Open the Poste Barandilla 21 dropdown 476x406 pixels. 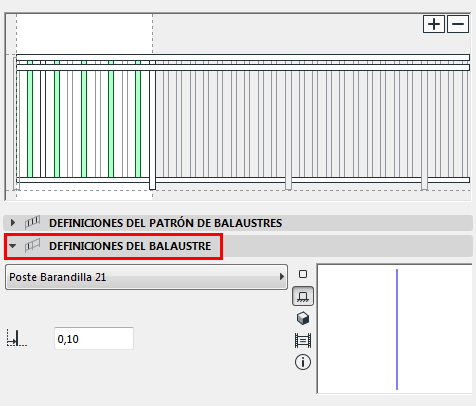(x=146, y=277)
